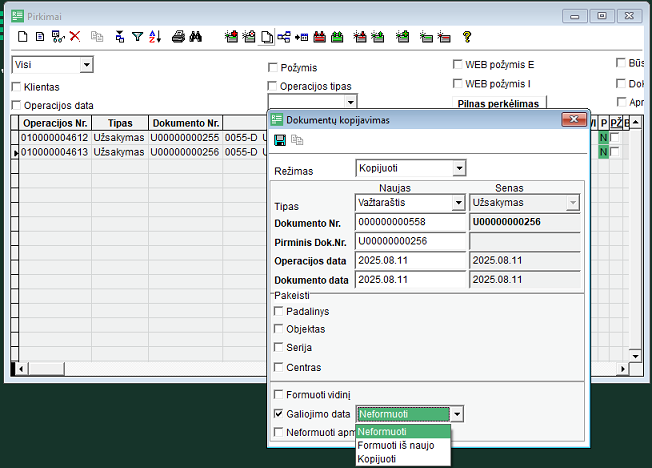Click cell U00000000256 in the table

pyautogui.click(x=185, y=152)
